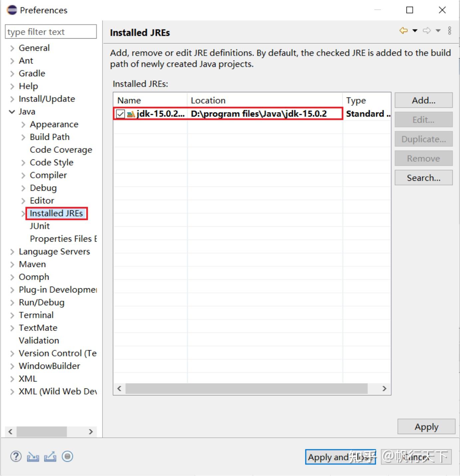Click the Oomph preference recorder icon

[x=67, y=456]
